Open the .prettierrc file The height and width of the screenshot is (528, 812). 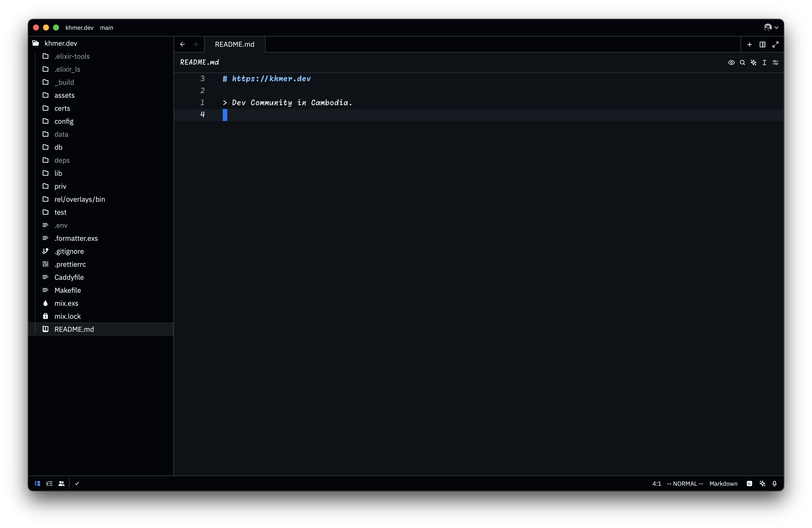coord(101,264)
